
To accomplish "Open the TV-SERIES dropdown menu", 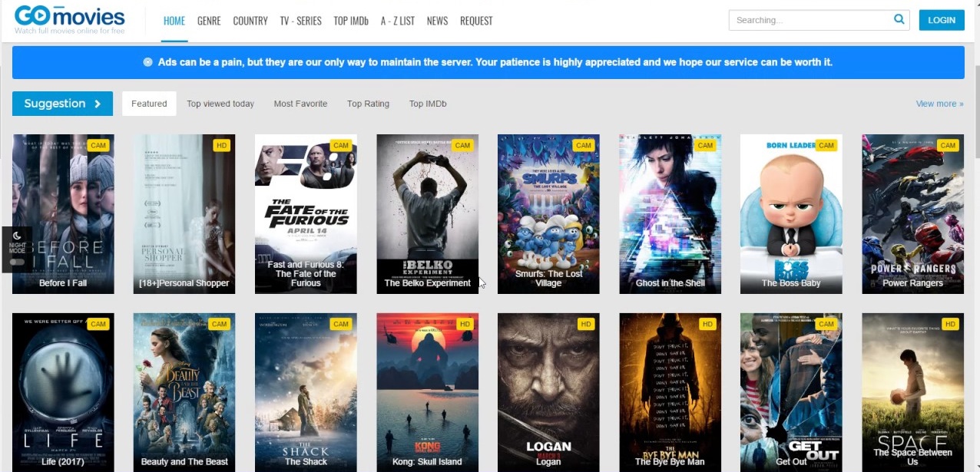I will (x=300, y=21).
